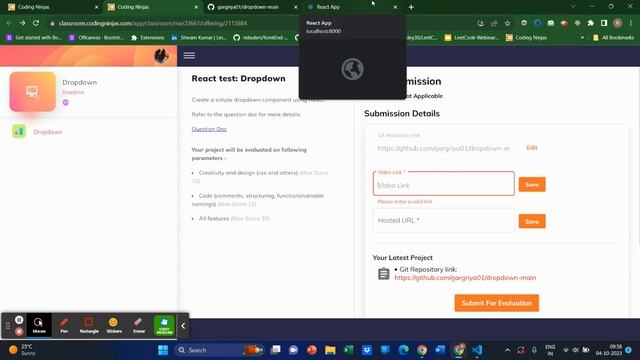
Task: Open the tab search dropdown chevron
Action: point(573,7)
